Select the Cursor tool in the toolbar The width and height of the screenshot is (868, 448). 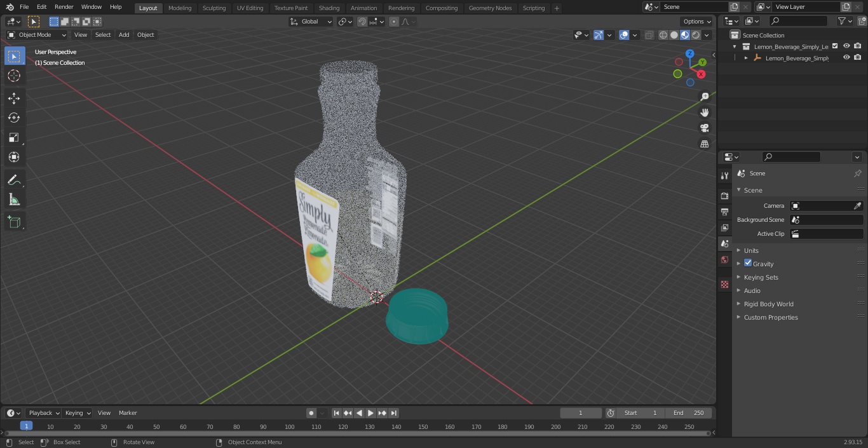coord(14,76)
